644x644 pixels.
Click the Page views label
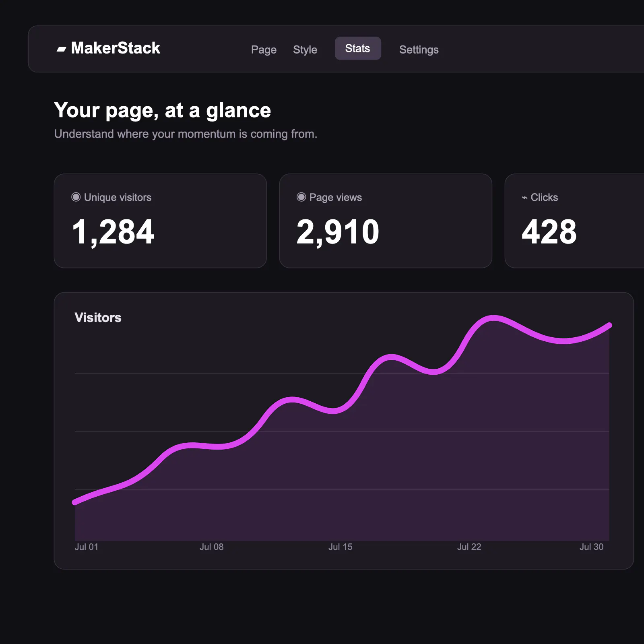coord(336,197)
